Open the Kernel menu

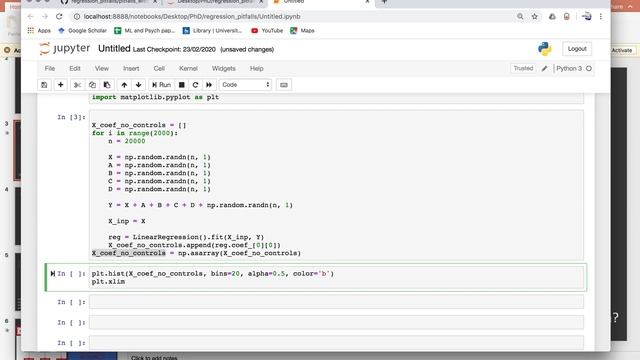tap(188, 69)
